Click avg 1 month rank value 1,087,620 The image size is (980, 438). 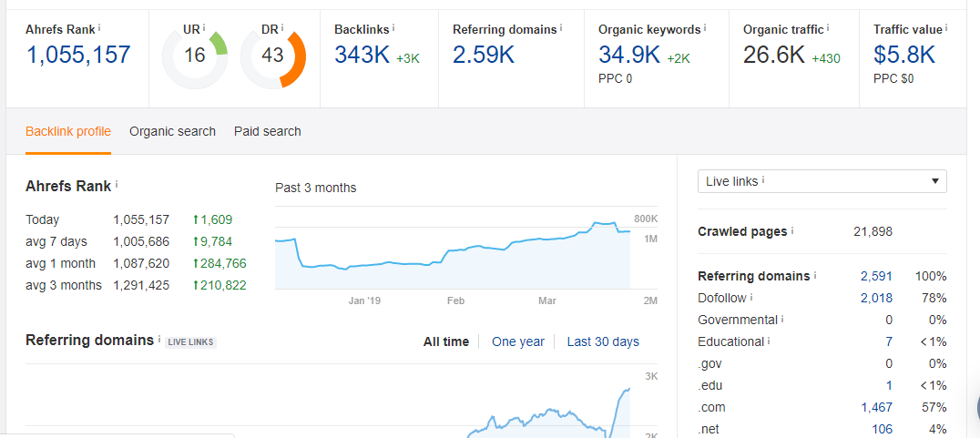click(141, 264)
